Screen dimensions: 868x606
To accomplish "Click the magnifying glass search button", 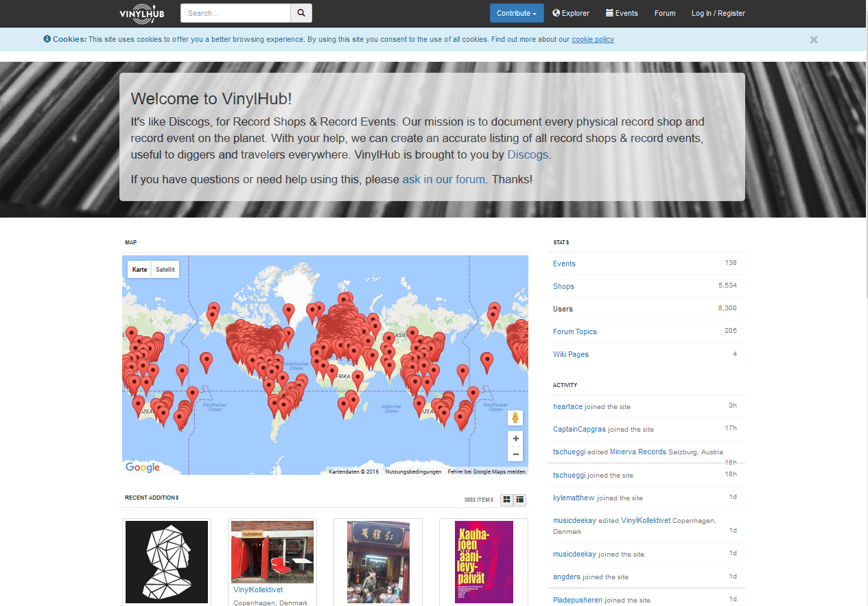I will (301, 13).
